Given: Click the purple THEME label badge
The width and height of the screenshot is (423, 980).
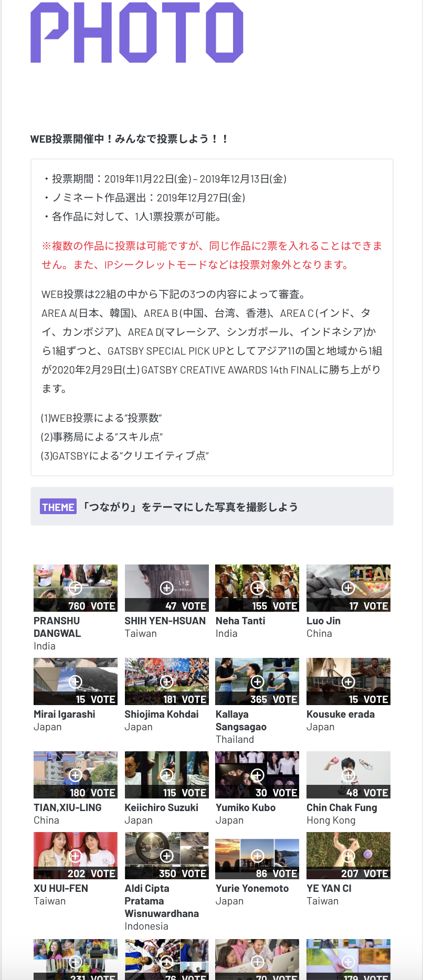Looking at the screenshot, I should tap(58, 507).
